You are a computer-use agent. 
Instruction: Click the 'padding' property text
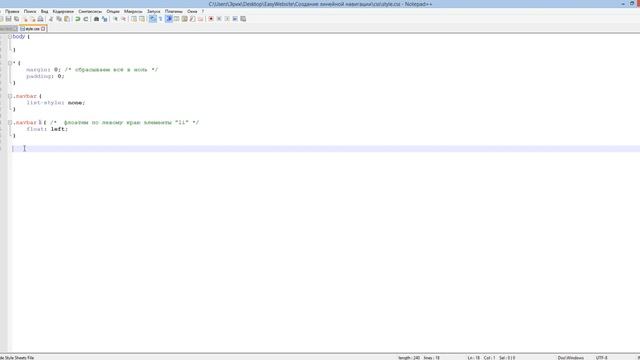tap(40, 76)
